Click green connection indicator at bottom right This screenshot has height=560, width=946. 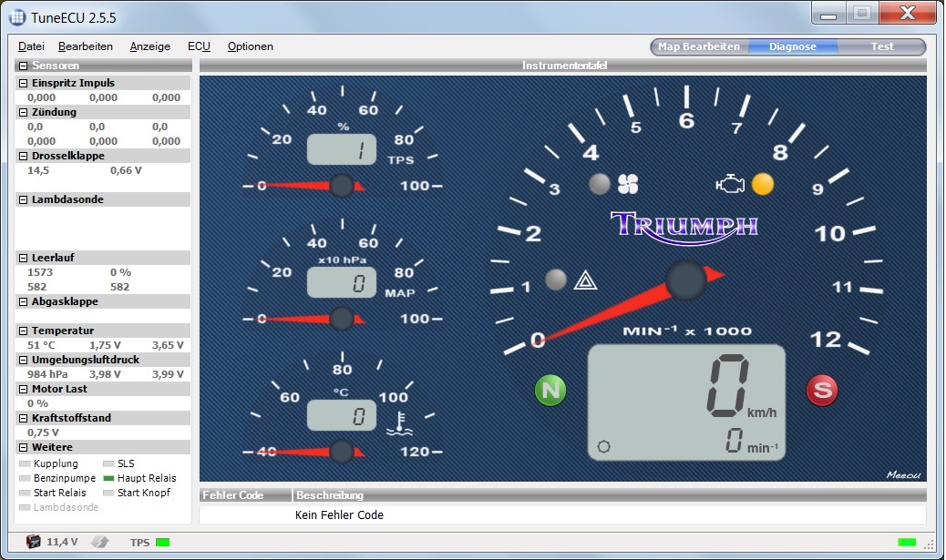(x=907, y=543)
